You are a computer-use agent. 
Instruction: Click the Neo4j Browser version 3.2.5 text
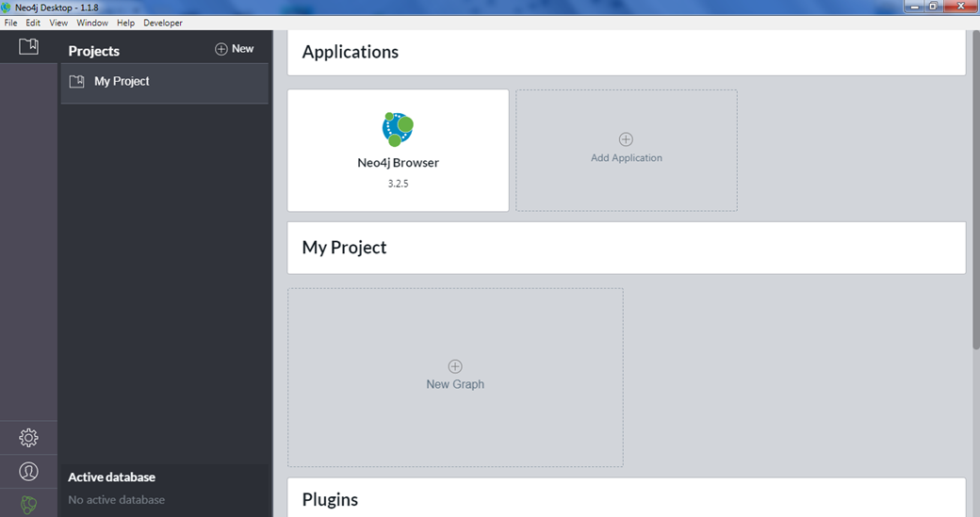tap(398, 184)
